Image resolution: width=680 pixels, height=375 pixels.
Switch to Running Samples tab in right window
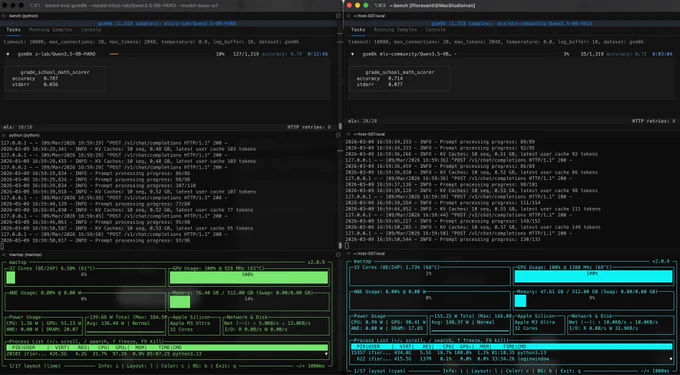pyautogui.click(x=395, y=30)
